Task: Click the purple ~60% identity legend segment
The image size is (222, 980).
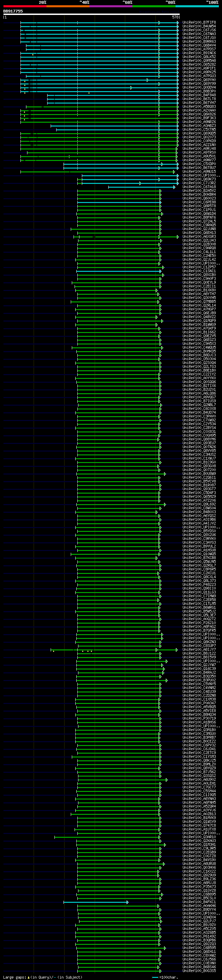Action: point(111,6)
